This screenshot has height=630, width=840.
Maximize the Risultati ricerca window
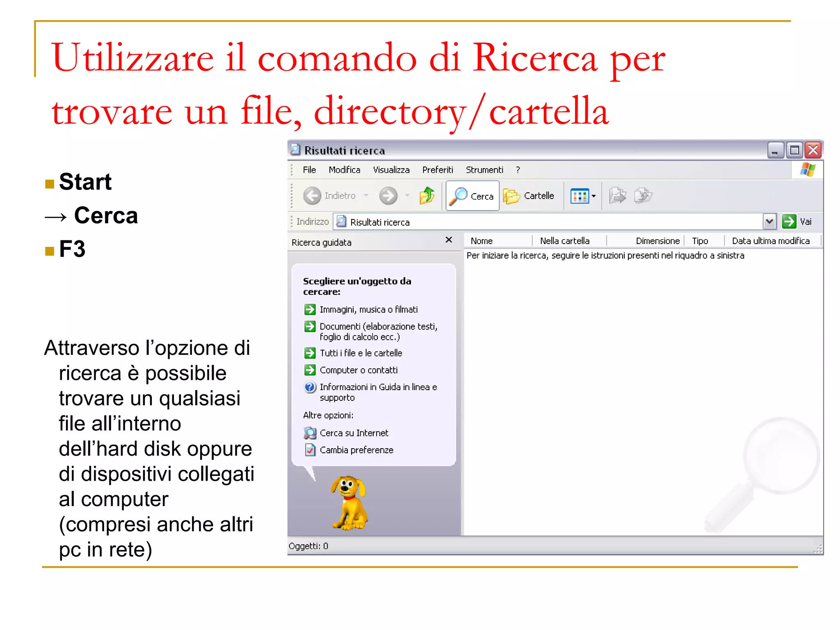point(794,150)
